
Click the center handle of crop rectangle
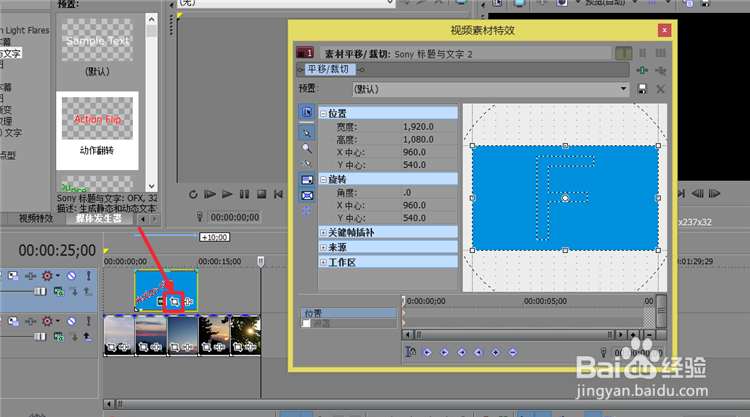coord(565,198)
